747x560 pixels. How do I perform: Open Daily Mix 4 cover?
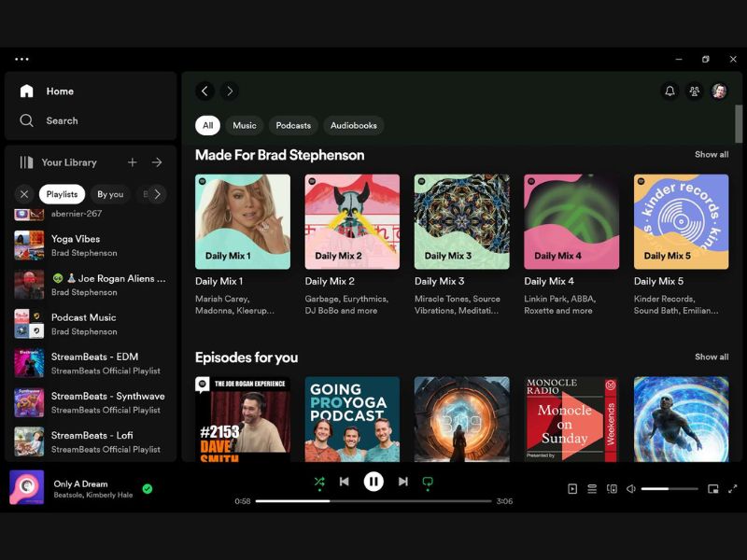click(x=571, y=221)
